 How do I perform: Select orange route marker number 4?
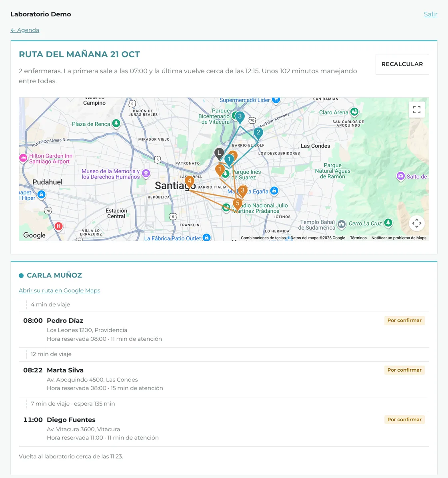(x=190, y=182)
